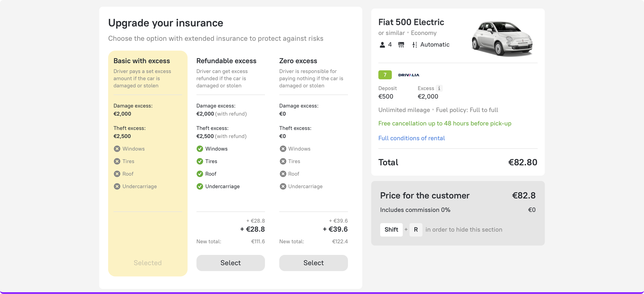Click green check next to Refundable Undercarriage

(x=200, y=186)
